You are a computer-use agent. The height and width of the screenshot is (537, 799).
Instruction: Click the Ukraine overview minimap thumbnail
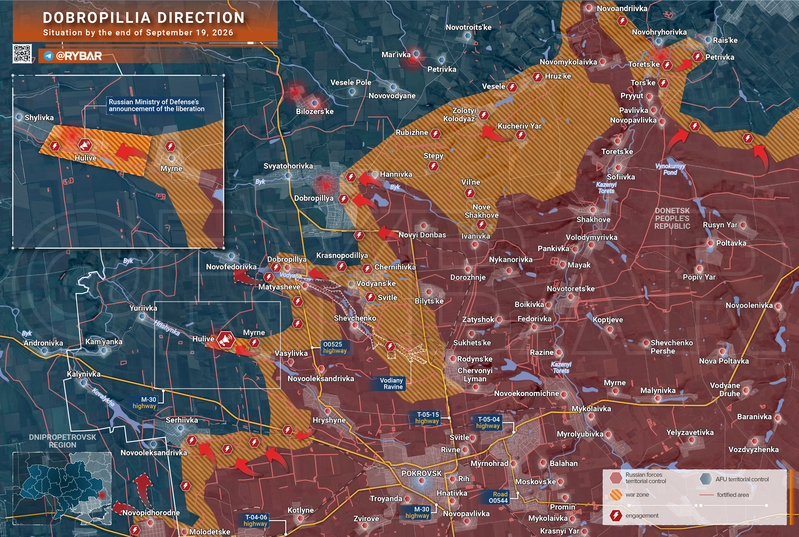click(62, 488)
